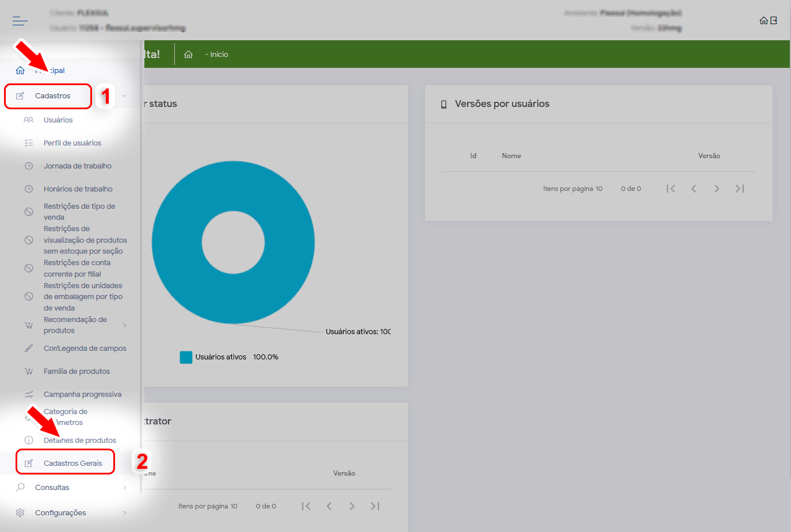
Task: Select Usuários in the sidebar
Action: pyautogui.click(x=58, y=120)
